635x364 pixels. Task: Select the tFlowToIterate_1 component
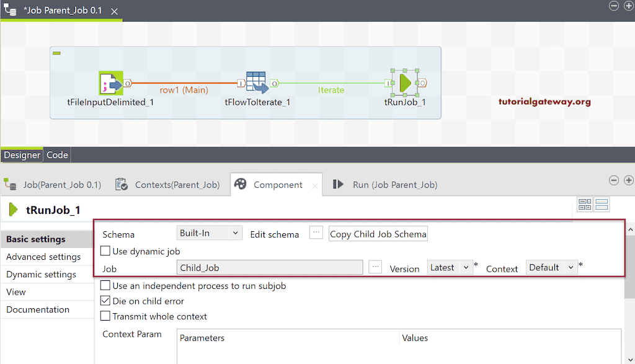click(257, 82)
